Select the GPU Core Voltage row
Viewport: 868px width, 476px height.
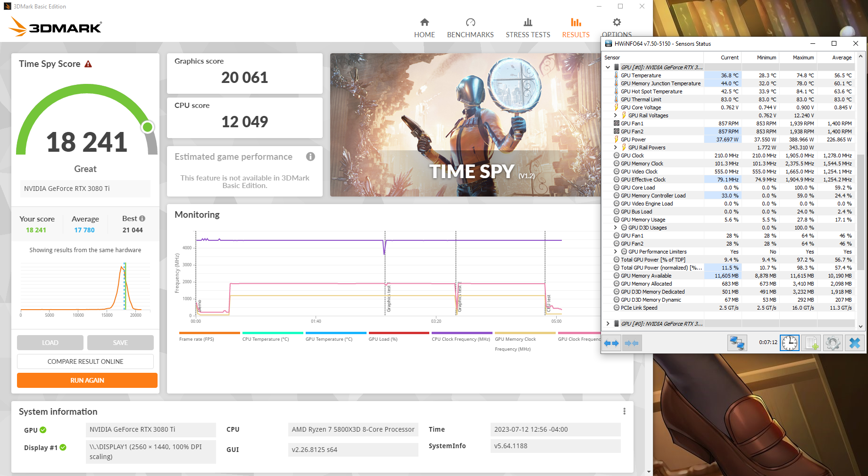tap(729, 107)
